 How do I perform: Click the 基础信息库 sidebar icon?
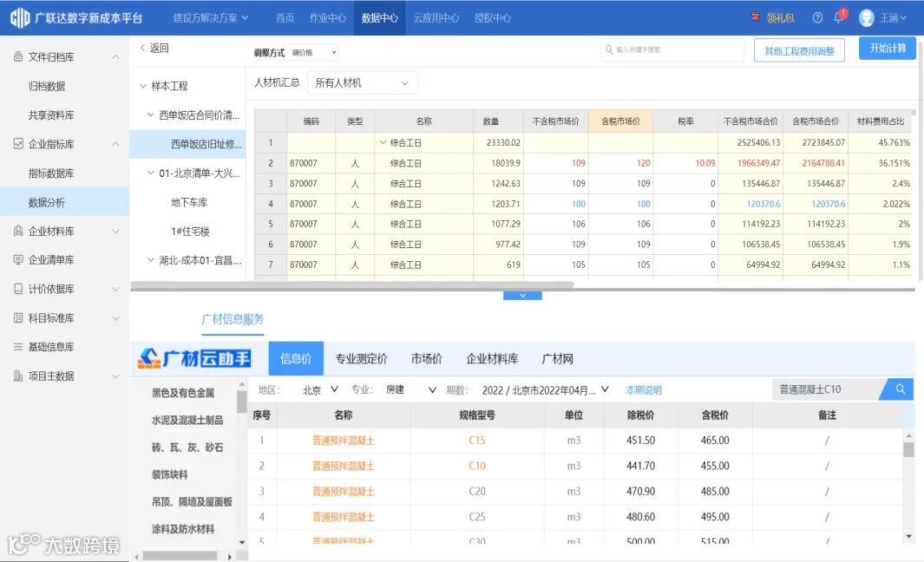(18, 346)
